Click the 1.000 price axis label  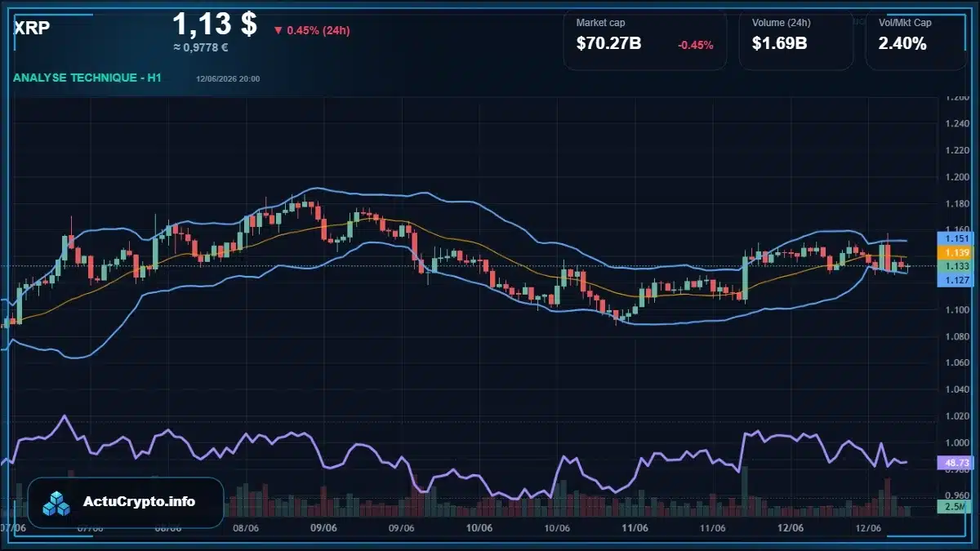tap(955, 443)
